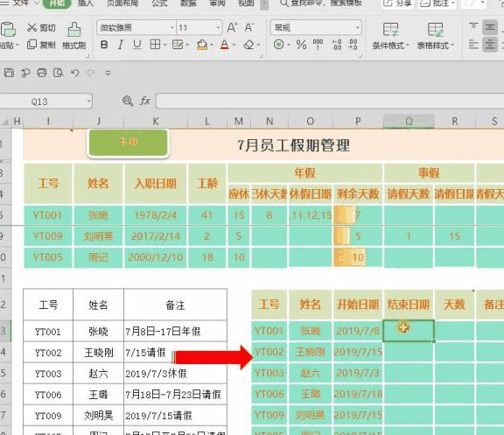Select cell 7月8日-17日年假
This screenshot has height=435, width=504.
click(175, 331)
